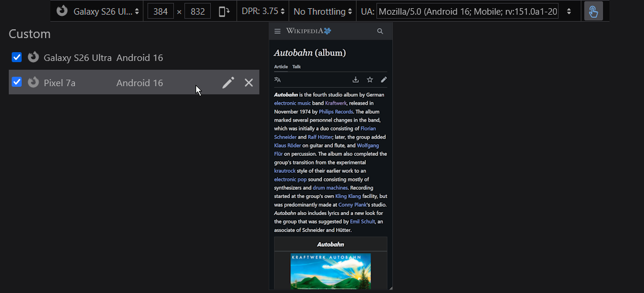The height and width of the screenshot is (293, 644).
Task: Select the Pixel 7a device name text
Action: pos(60,83)
